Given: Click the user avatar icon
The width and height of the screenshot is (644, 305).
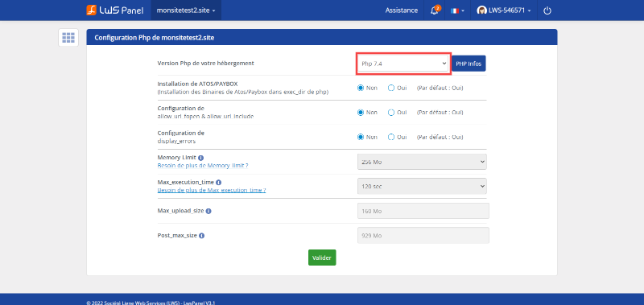Looking at the screenshot, I should pyautogui.click(x=481, y=10).
